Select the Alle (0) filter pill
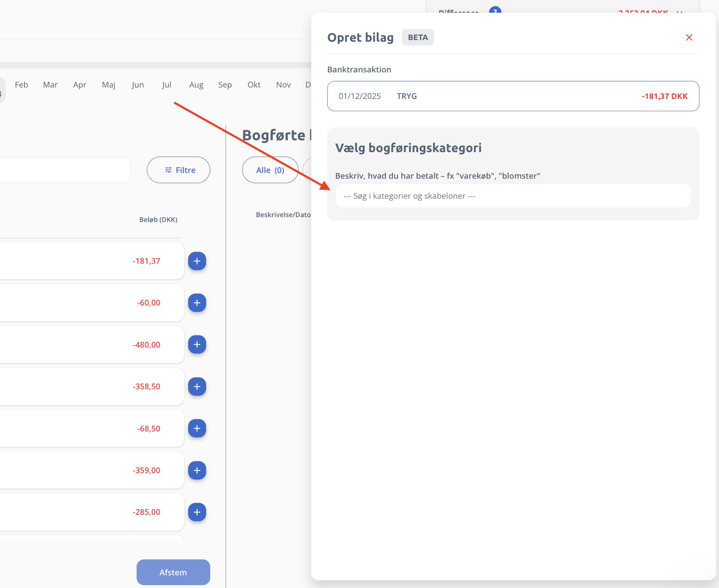Screen dimensions: 719x588 pos(270,170)
